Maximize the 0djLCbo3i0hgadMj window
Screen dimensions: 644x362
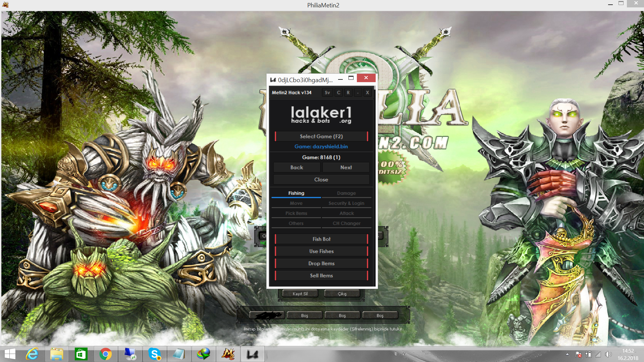[x=351, y=78]
